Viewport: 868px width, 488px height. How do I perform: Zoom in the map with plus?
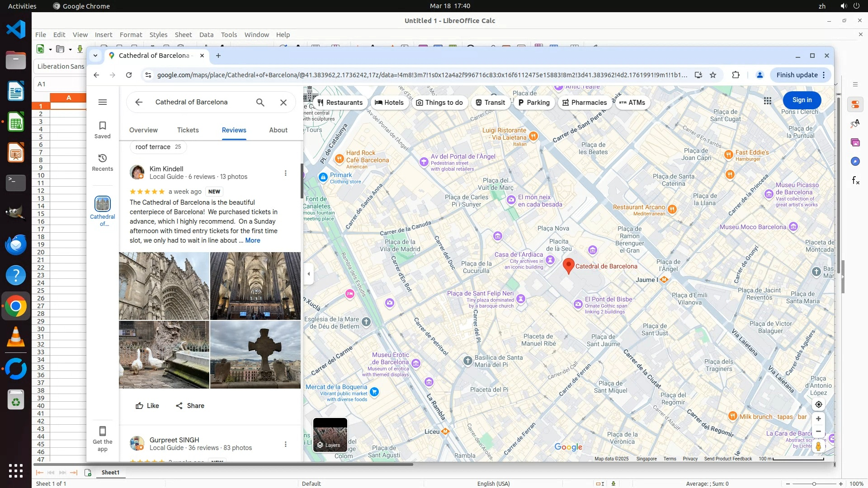[818, 419]
